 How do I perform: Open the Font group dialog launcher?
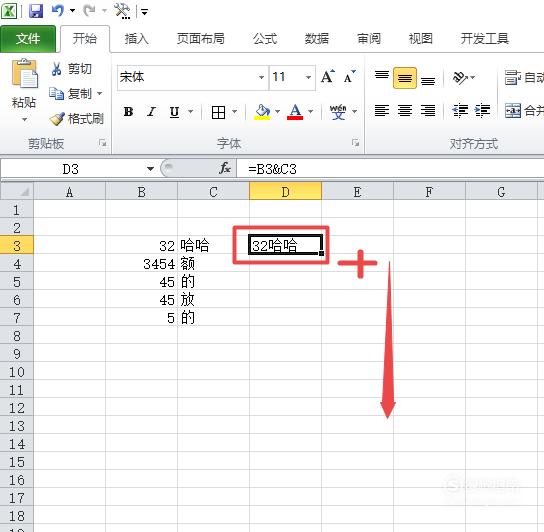coord(356,143)
